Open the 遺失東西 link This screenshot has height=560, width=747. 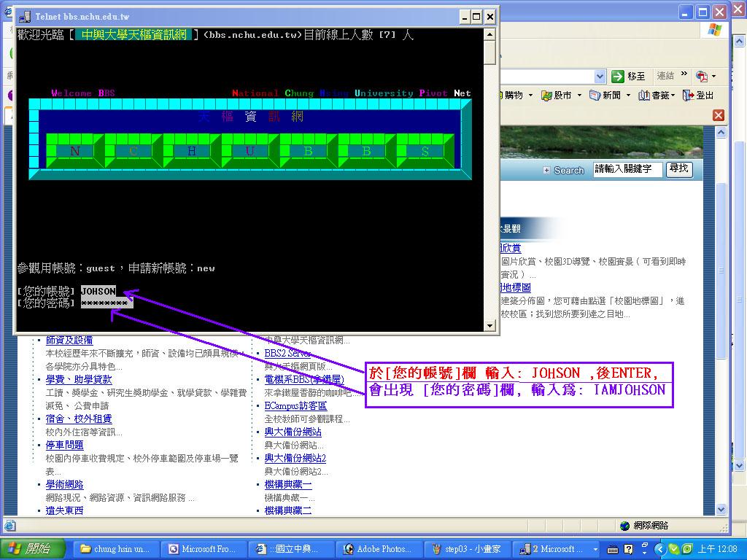(x=64, y=510)
